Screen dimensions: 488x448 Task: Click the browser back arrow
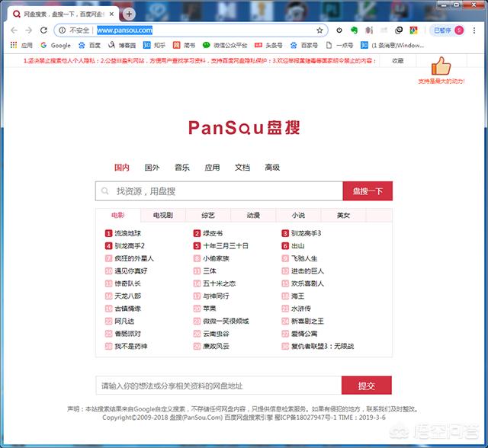tap(14, 30)
